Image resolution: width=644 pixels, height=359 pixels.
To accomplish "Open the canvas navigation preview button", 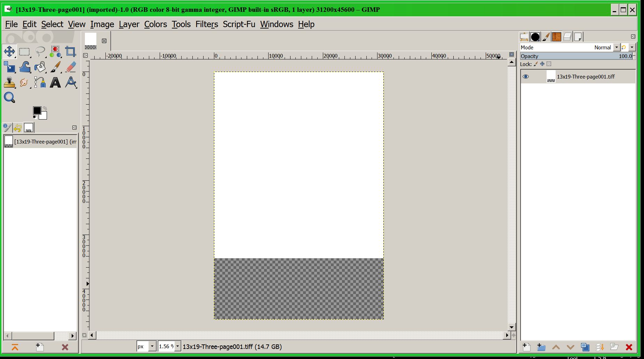I will pyautogui.click(x=514, y=335).
